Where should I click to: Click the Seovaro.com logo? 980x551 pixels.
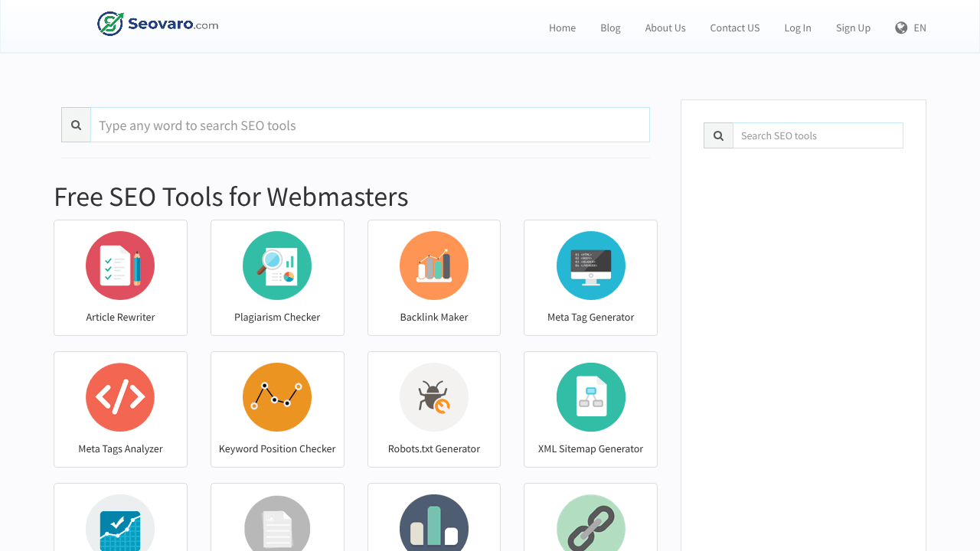pos(158,24)
